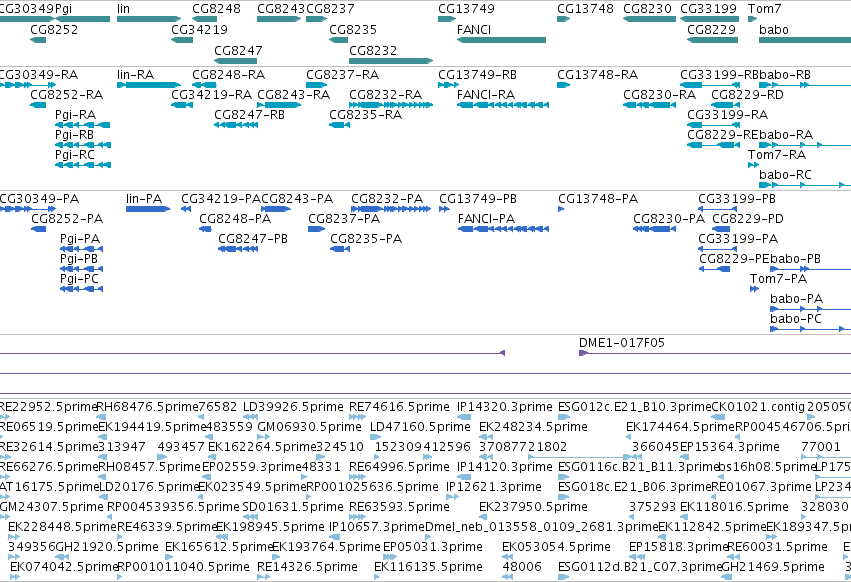Click EST EK118016.5prime
Screen dimensions: 851x582
[734, 507]
